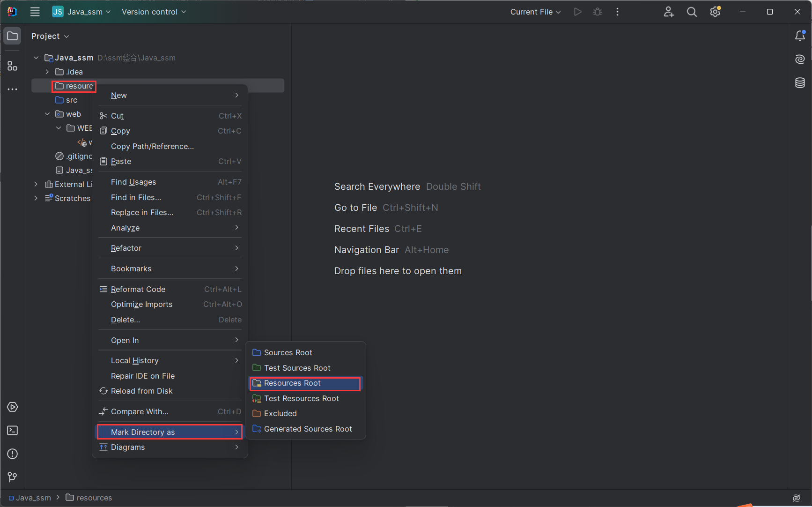Select Resources Root in the submenu
812x507 pixels.
point(292,383)
